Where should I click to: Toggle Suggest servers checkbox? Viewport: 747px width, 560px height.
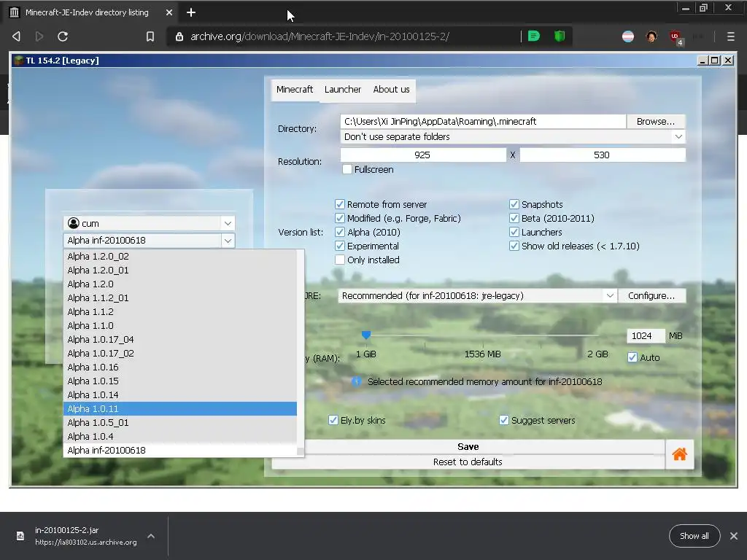(x=503, y=420)
